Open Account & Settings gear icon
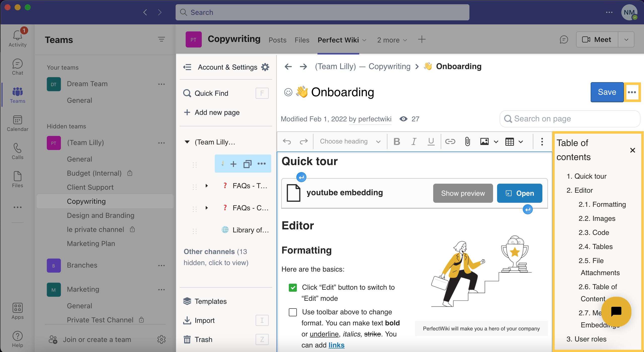Viewport: 644px width, 352px height. point(265,67)
